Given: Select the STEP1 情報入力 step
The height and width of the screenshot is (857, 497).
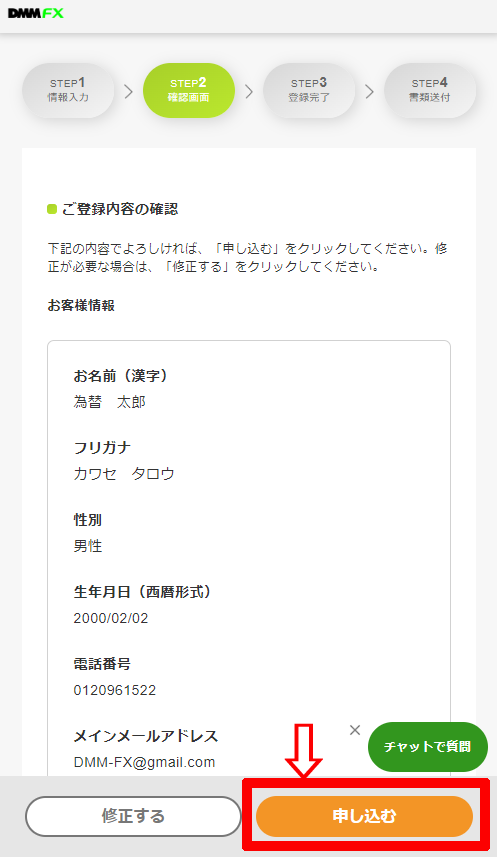Looking at the screenshot, I should pos(68,90).
